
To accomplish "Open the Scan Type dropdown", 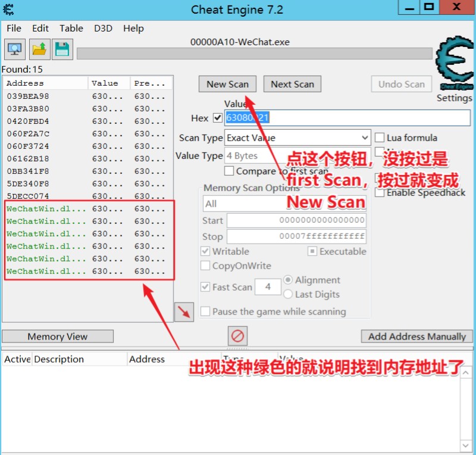I will [297, 138].
